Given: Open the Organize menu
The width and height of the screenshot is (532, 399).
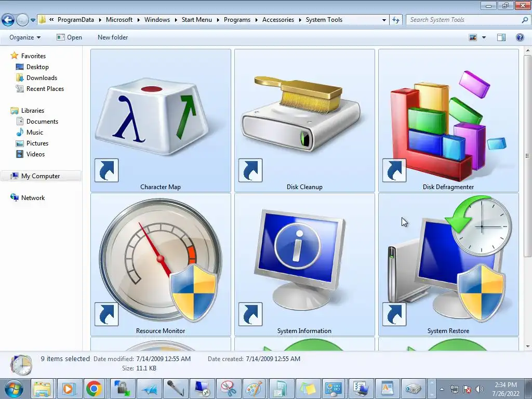Looking at the screenshot, I should tap(25, 37).
